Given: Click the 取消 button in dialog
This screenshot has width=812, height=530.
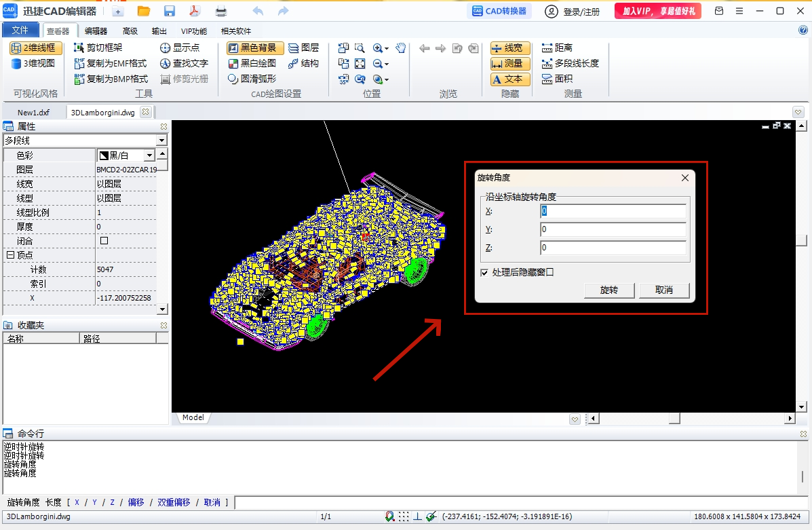Looking at the screenshot, I should pos(664,290).
